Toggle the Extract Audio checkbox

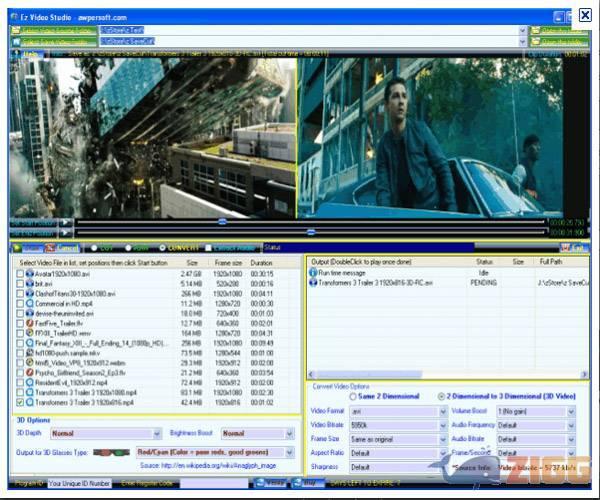tap(209, 248)
